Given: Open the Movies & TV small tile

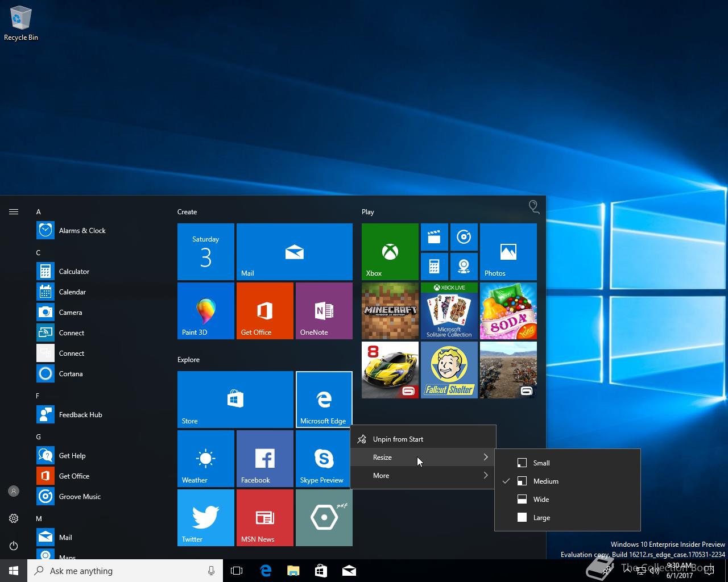Looking at the screenshot, I should 434,237.
